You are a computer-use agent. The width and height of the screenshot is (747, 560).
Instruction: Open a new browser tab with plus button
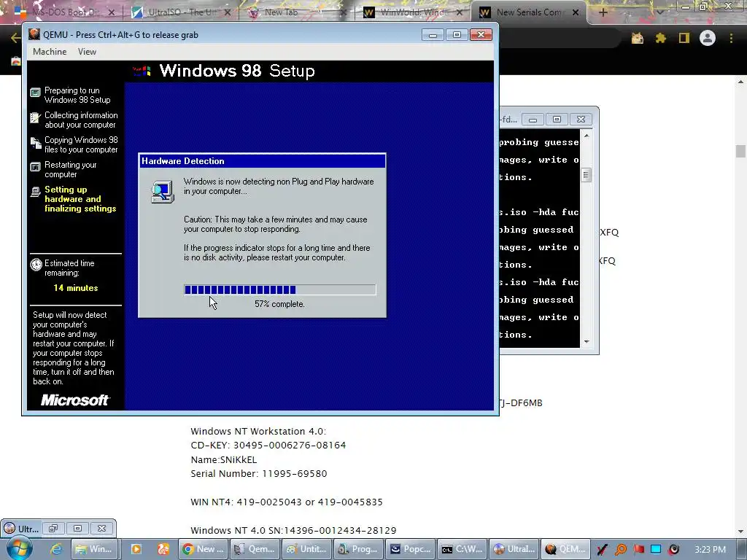(603, 12)
